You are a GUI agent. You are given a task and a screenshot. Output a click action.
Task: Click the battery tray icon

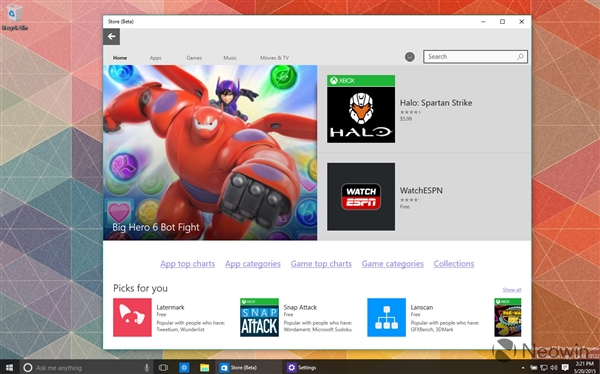533,368
